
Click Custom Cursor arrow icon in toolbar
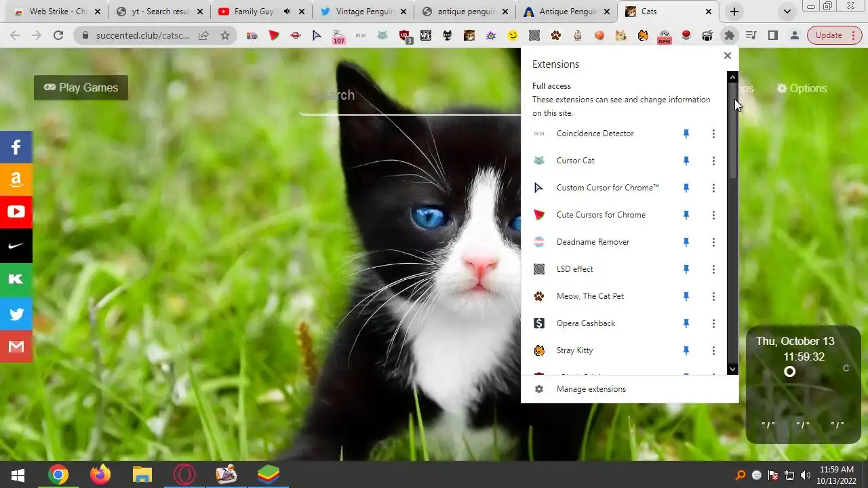317,35
